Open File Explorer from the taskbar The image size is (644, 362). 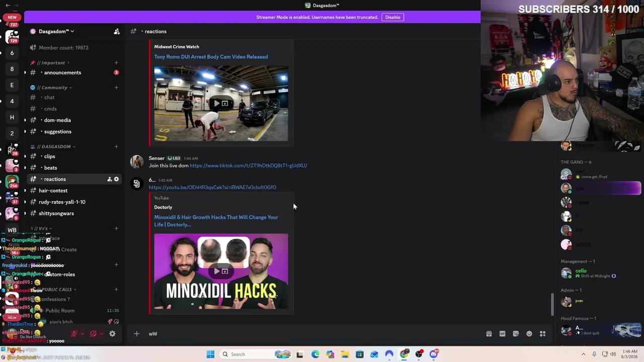[x=345, y=354]
